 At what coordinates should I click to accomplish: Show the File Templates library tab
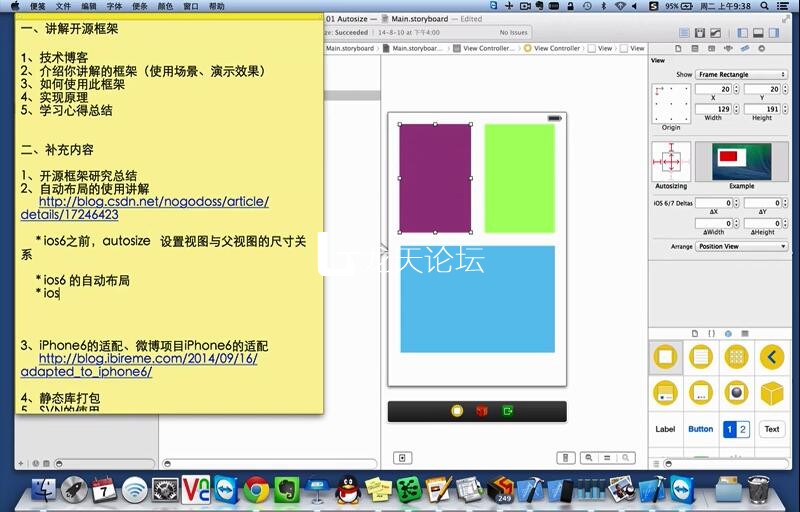coord(696,332)
